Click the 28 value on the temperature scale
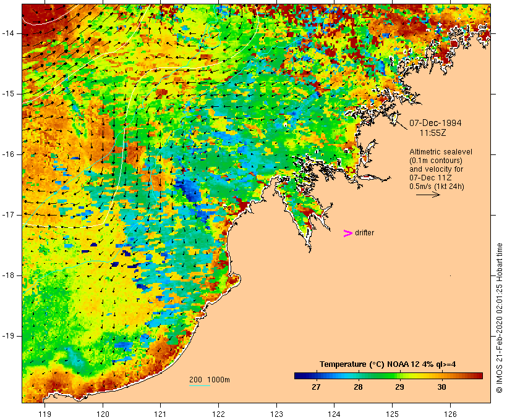This screenshot has width=507, height=420. point(358,387)
